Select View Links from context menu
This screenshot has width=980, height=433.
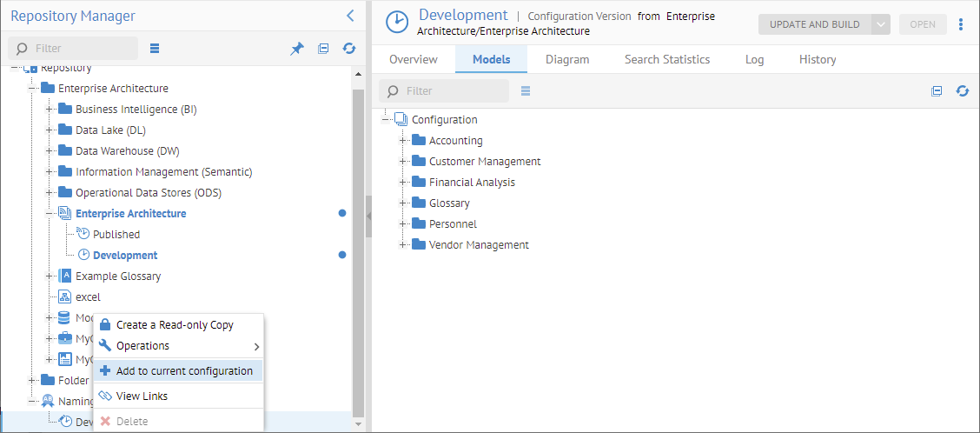142,396
